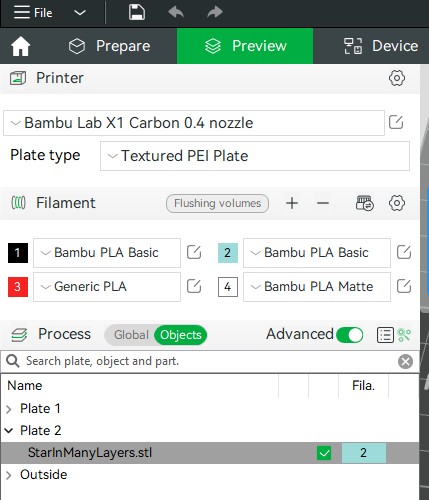
Task: Open the Plate type dropdown
Action: point(255,156)
